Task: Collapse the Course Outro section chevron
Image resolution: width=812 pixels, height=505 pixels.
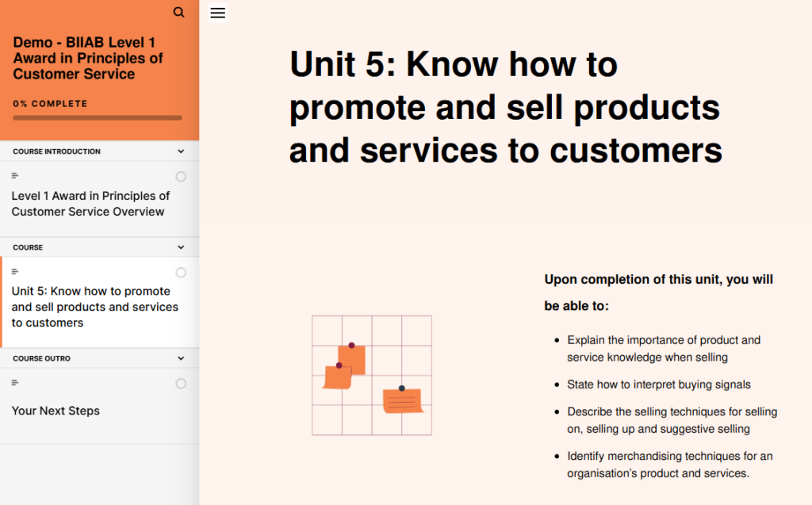Action: [x=181, y=358]
